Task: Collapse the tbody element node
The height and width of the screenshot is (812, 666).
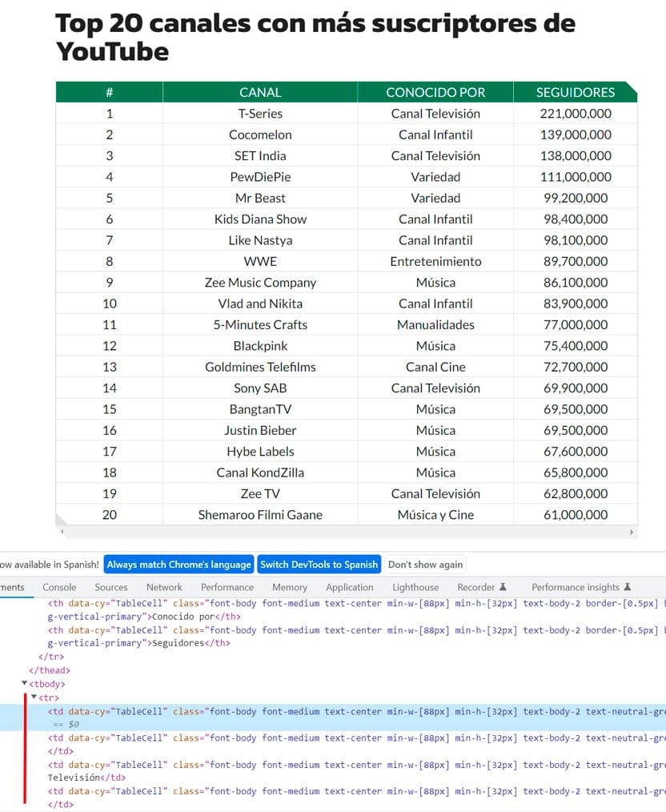Action: pyautogui.click(x=24, y=684)
